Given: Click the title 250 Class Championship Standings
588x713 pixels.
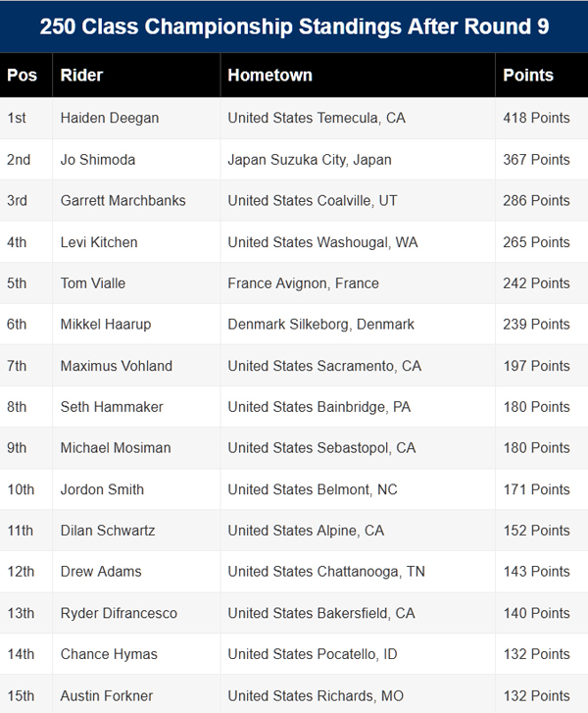Looking at the screenshot, I should click(x=294, y=26).
